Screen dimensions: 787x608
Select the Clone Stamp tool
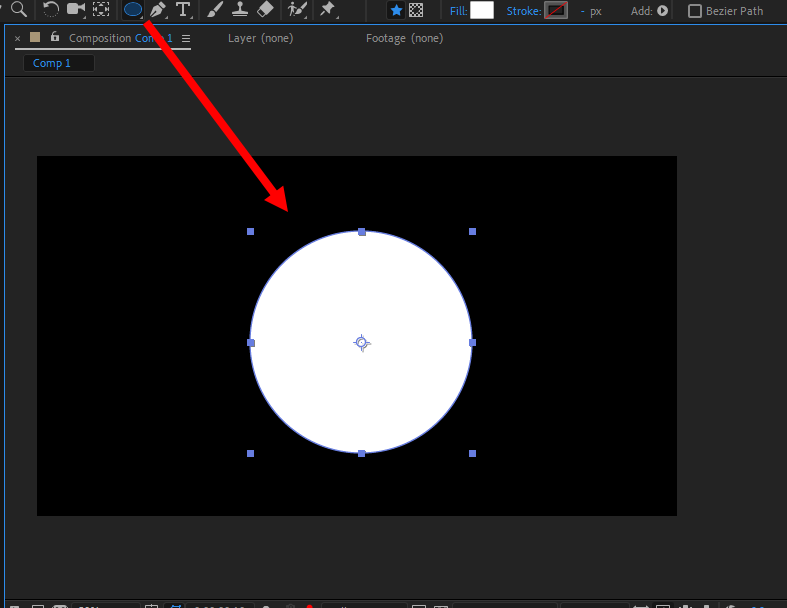[x=240, y=10]
